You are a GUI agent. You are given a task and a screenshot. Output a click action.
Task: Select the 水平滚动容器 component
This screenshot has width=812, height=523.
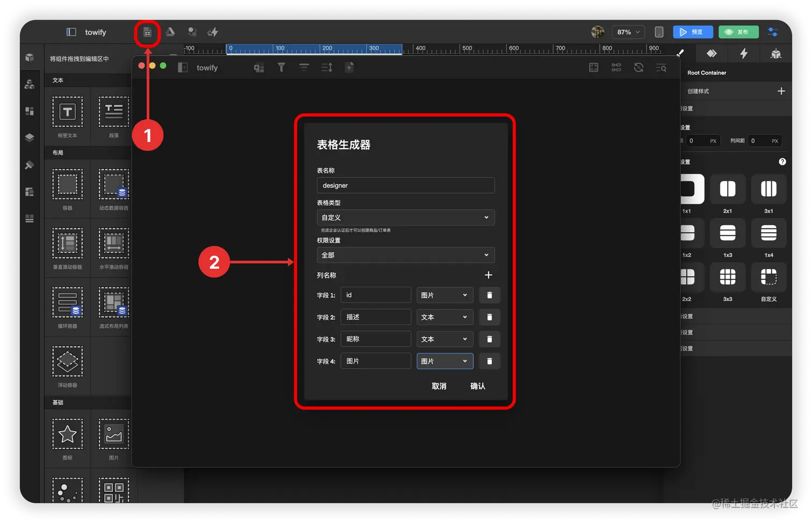(114, 248)
